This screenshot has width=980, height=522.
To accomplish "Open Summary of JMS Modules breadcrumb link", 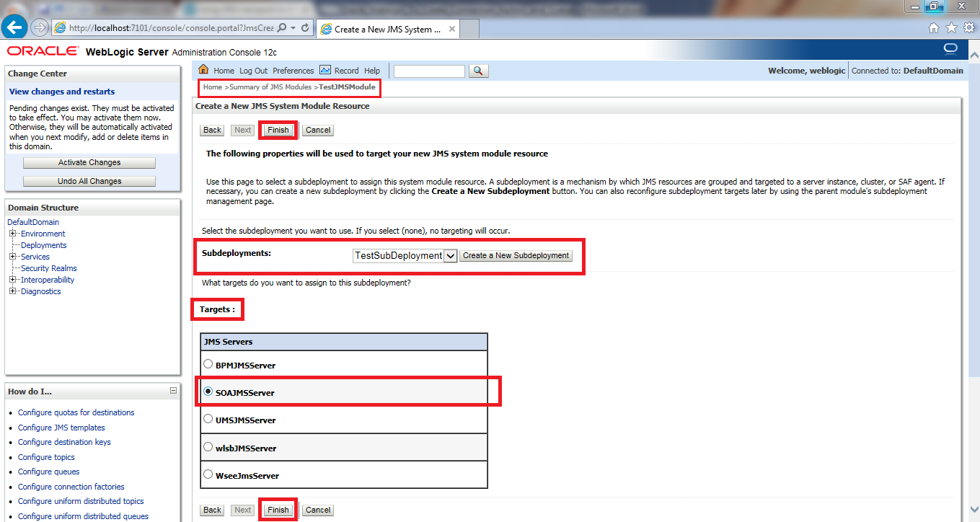I will 270,87.
